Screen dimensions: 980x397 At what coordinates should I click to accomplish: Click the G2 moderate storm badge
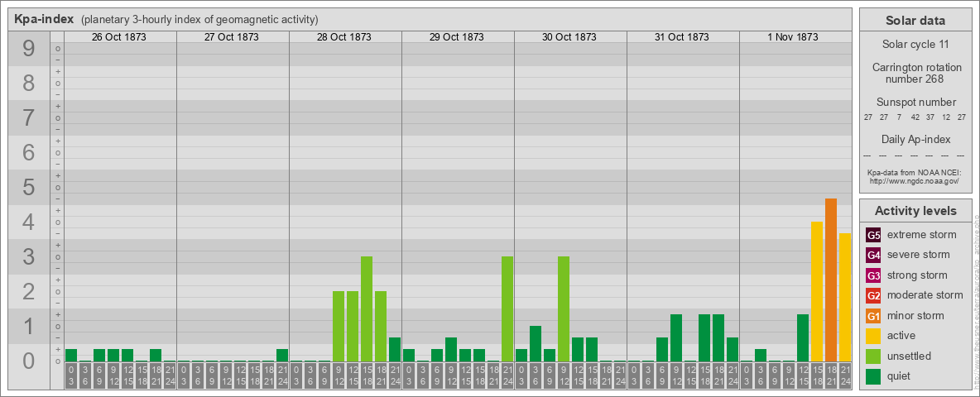pos(873,295)
